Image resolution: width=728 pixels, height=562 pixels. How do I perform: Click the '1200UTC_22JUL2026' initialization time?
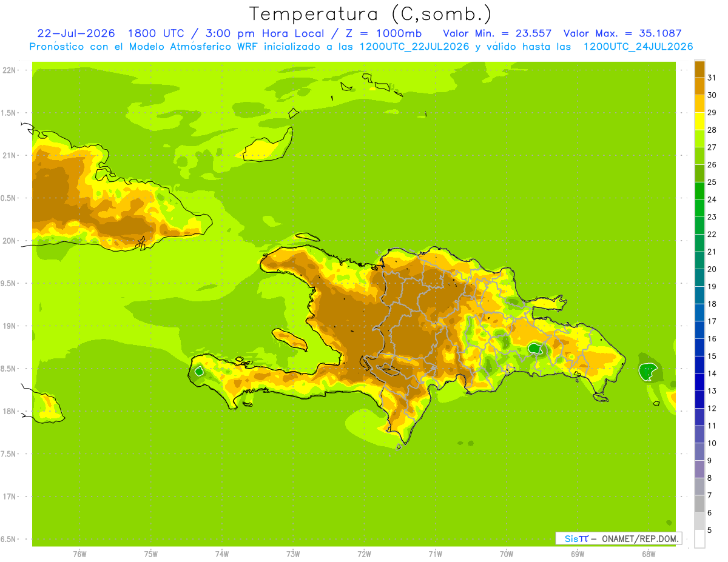[414, 47]
